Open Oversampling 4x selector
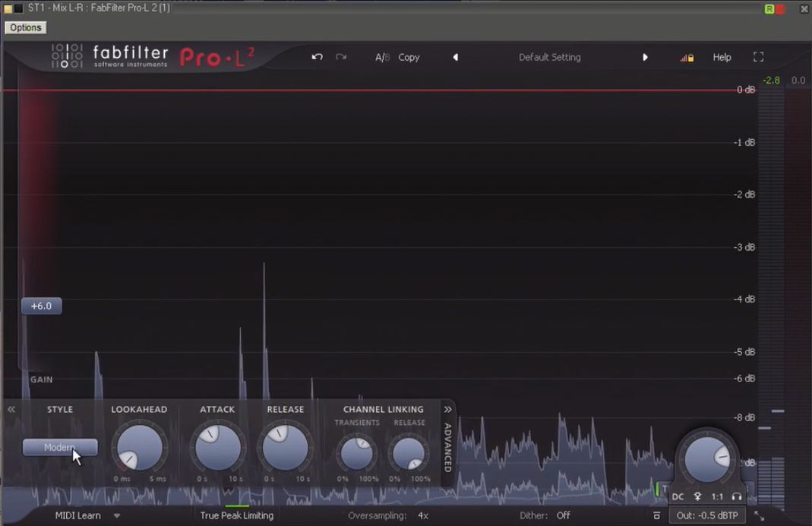 point(422,515)
